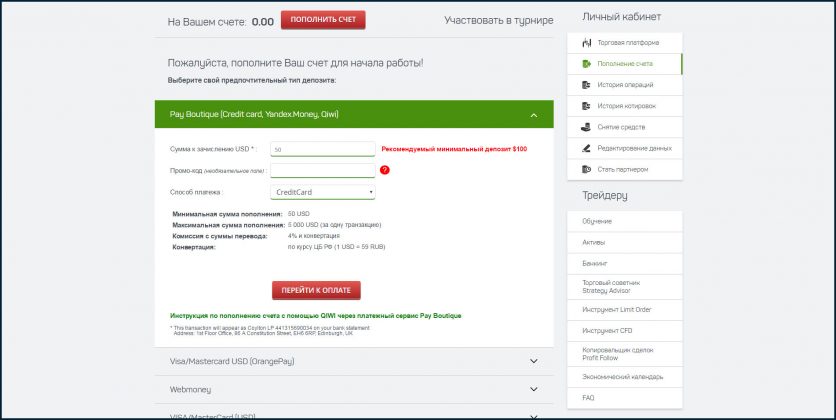
Task: Open the QIWI Pay Boutique instruction link
Action: pyautogui.click(x=316, y=316)
